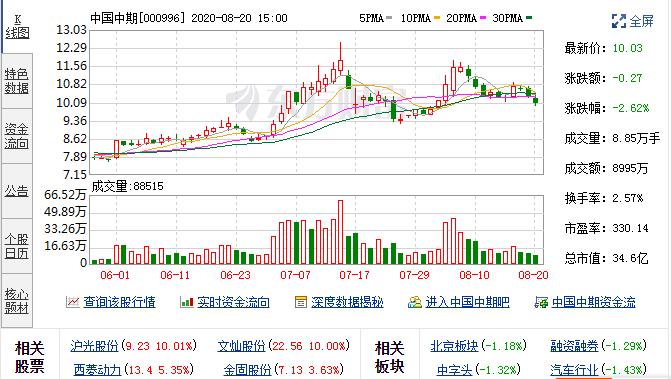Open the 公告 tab
671x379 pixels.
coord(17,191)
